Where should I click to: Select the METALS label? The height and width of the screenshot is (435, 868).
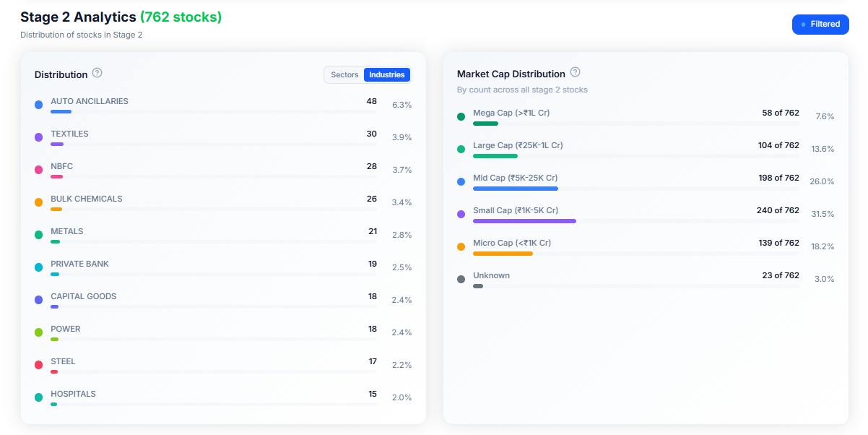click(x=66, y=231)
